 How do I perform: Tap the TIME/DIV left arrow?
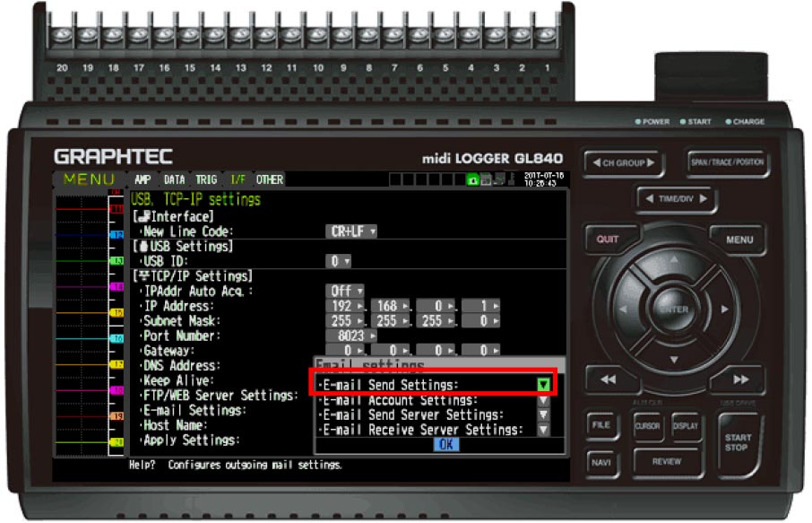click(x=649, y=198)
